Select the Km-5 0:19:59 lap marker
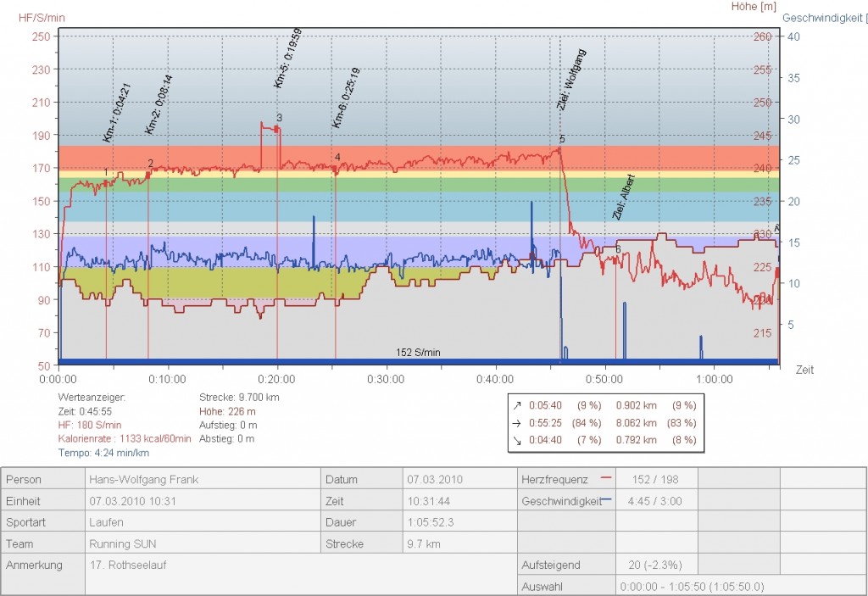 click(287, 58)
